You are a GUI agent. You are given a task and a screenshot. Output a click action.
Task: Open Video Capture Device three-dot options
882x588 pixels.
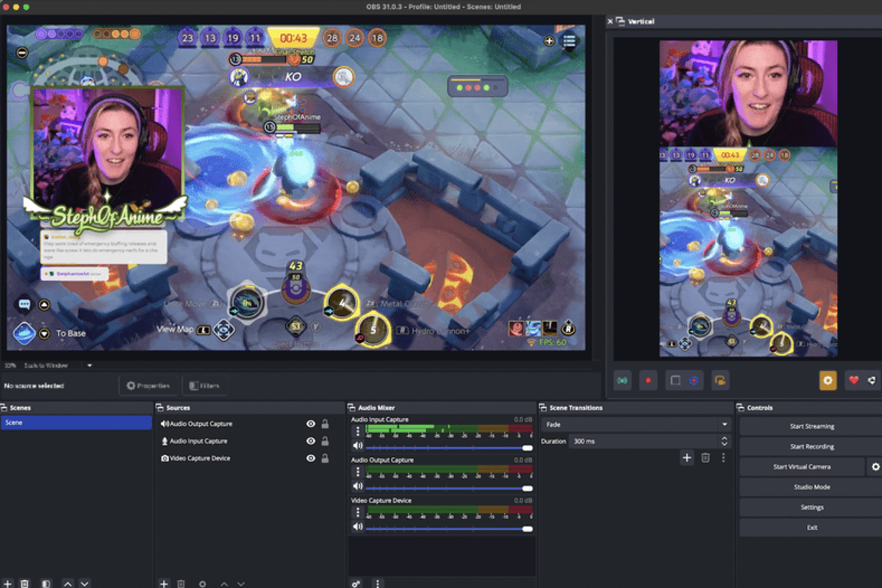[x=358, y=512]
